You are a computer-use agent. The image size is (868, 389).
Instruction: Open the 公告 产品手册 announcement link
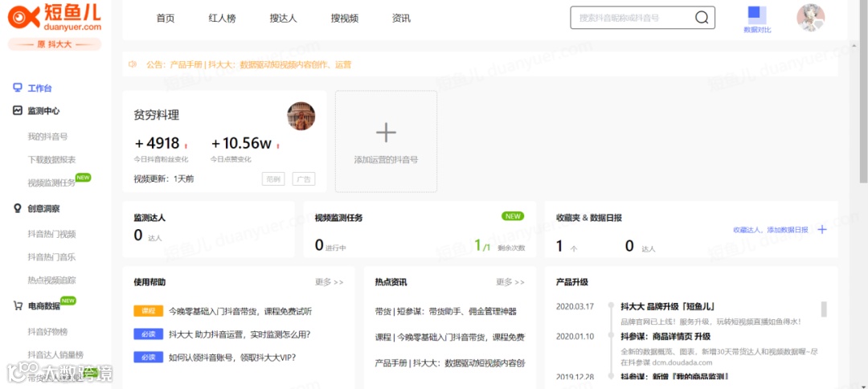(x=248, y=64)
